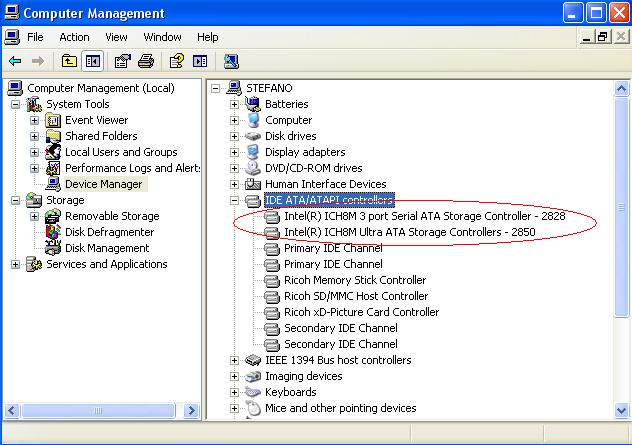Open the Properties toolbar icon
This screenshot has height=445, width=632.
(123, 61)
